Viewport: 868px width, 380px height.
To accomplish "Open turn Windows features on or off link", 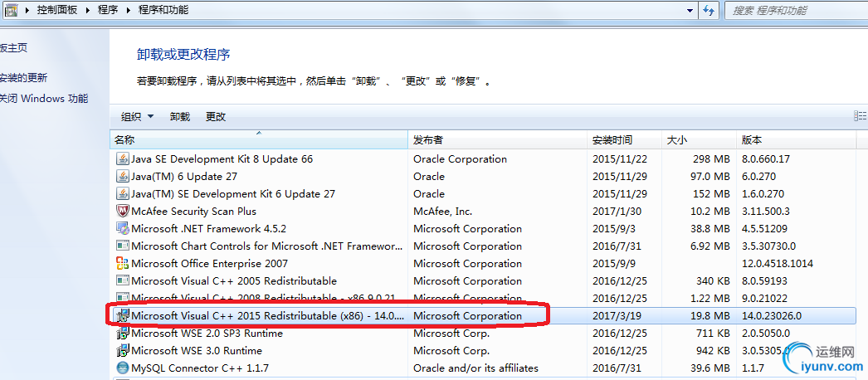I will click(x=44, y=99).
